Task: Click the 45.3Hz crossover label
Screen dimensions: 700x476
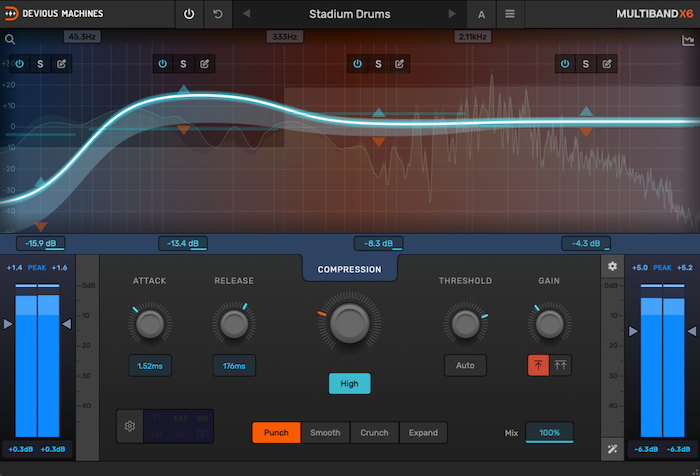Action: click(x=82, y=37)
